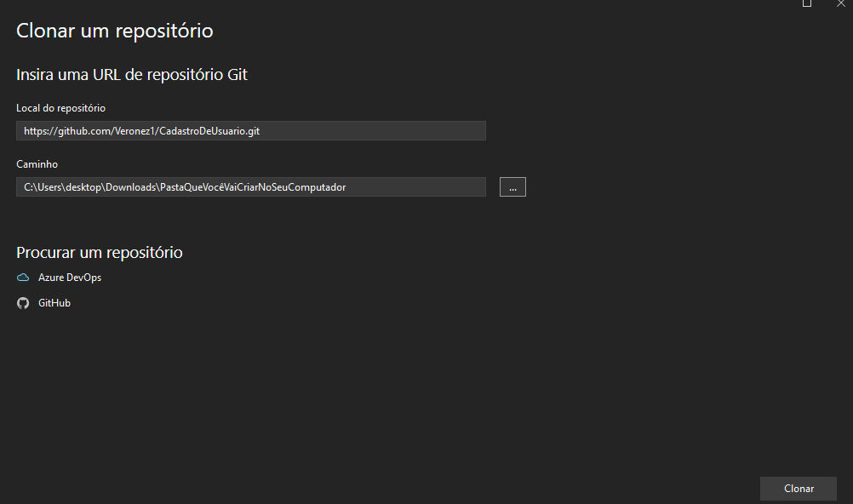Click the 'Clonar um repositório' title
The height and width of the screenshot is (504, 853).
coord(115,31)
